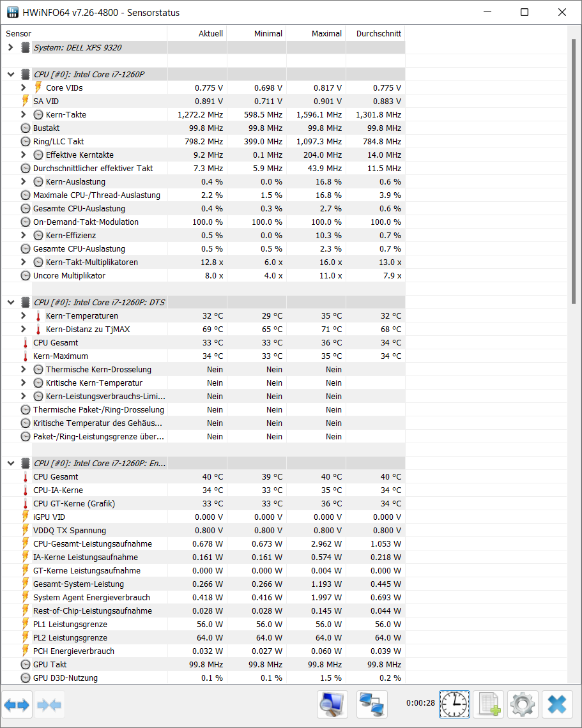Click the clock reset timer button
The width and height of the screenshot is (582, 728).
pyautogui.click(x=454, y=704)
